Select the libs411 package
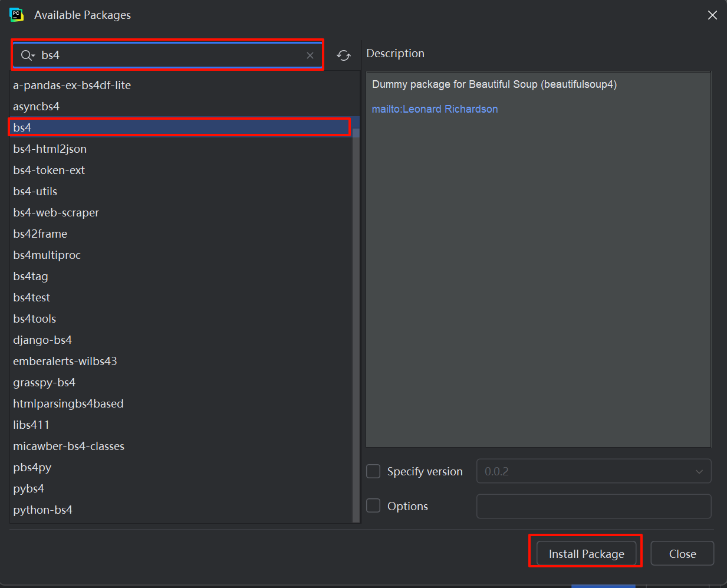Screen dimensions: 727x588 pyautogui.click(x=181, y=425)
